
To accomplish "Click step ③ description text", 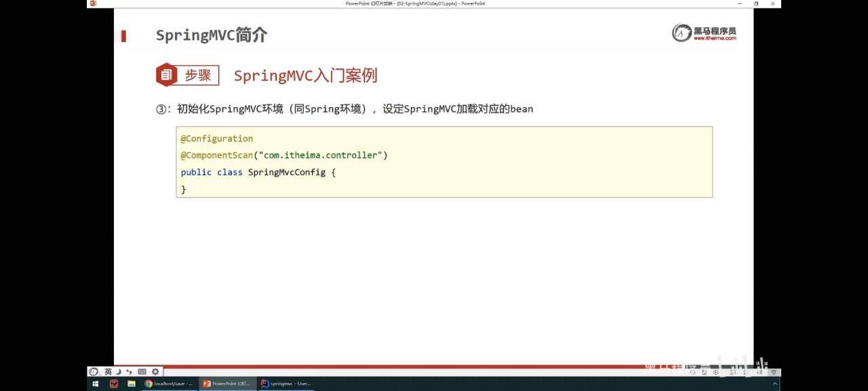I will 344,109.
